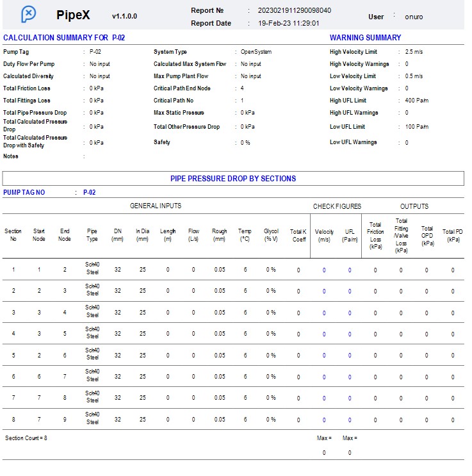The image size is (472, 476).
Task: Click the P-02 pump tag number link
Action: pos(89,192)
